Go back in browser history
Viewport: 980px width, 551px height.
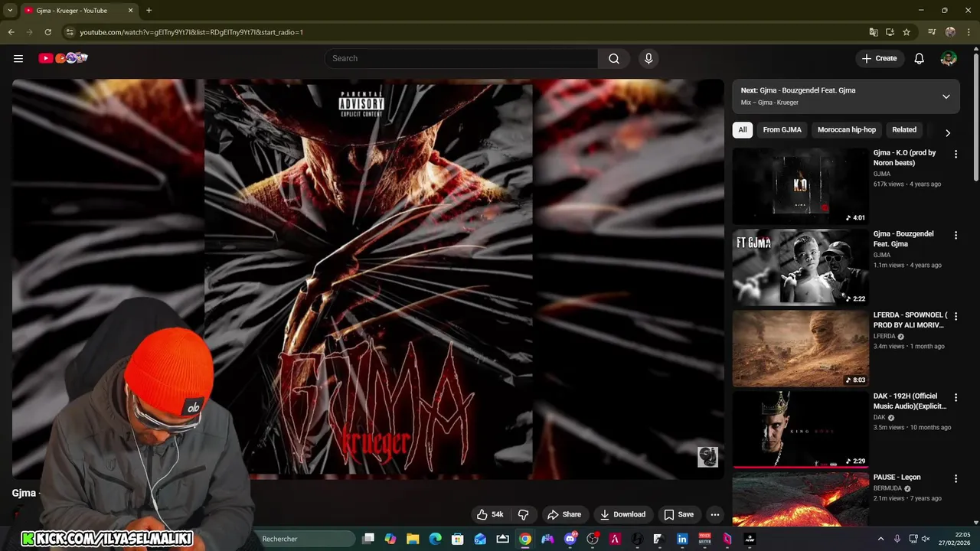coord(11,32)
